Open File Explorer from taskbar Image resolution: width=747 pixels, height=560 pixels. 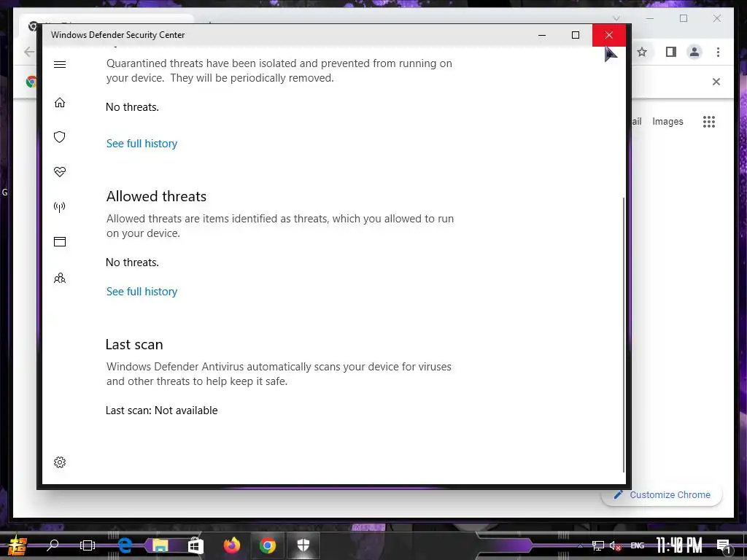click(160, 545)
